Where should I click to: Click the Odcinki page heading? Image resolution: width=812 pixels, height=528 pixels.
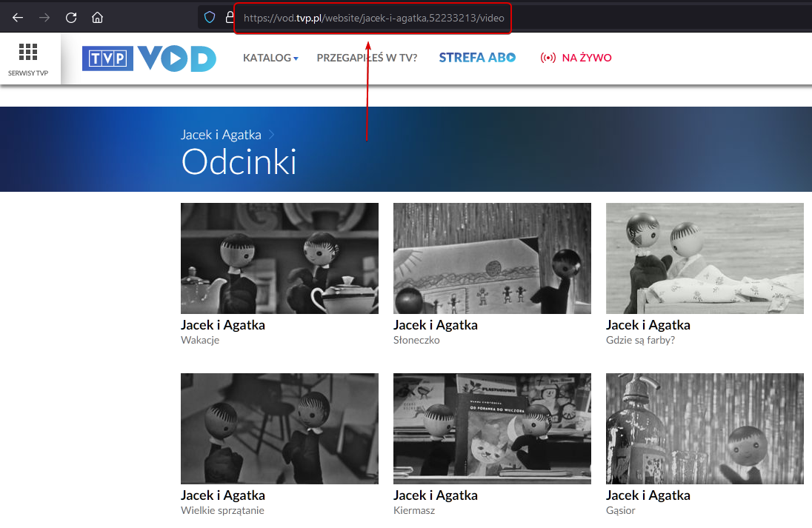pyautogui.click(x=239, y=162)
